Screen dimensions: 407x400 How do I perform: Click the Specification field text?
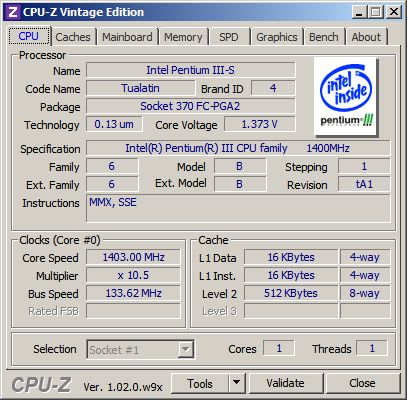click(238, 148)
